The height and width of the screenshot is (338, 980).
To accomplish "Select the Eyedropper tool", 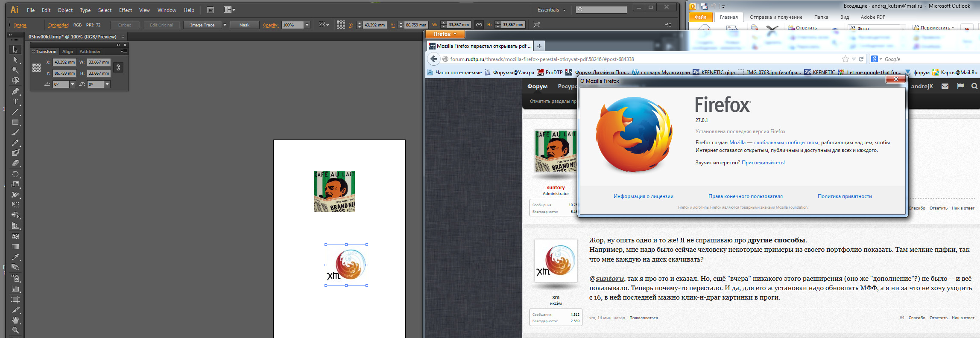I will click(15, 257).
